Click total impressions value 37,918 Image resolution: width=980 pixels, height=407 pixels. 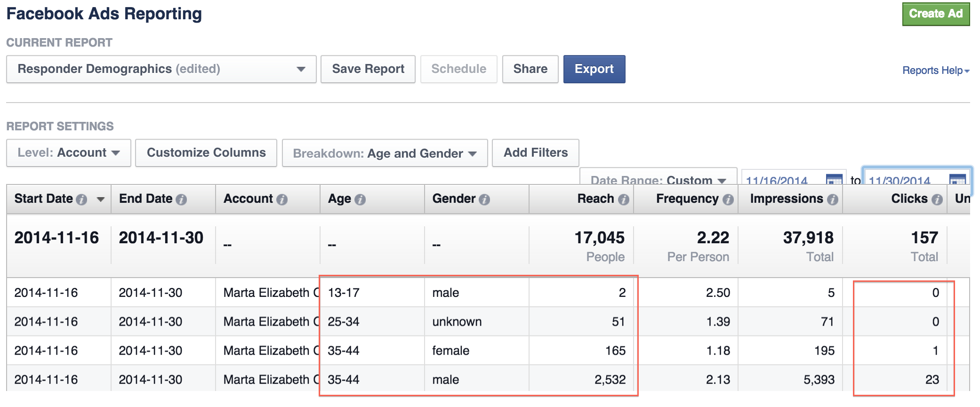coord(808,238)
